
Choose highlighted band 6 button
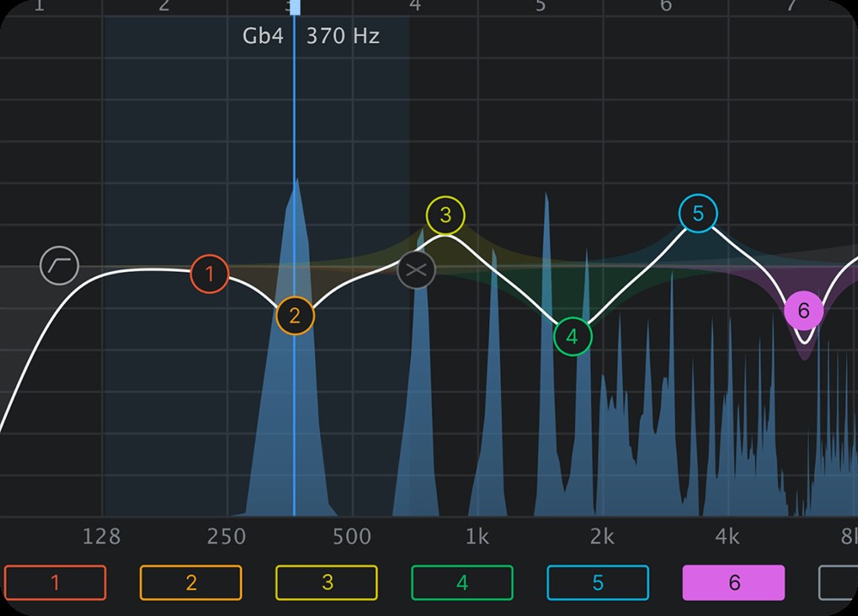[734, 583]
